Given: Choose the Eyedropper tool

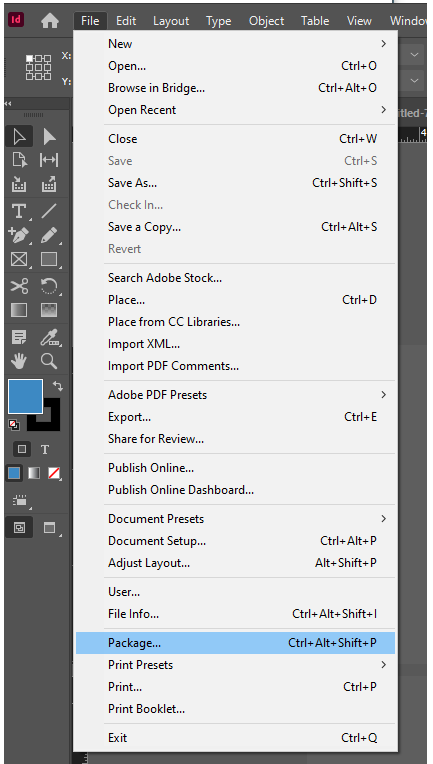Looking at the screenshot, I should pyautogui.click(x=49, y=337).
